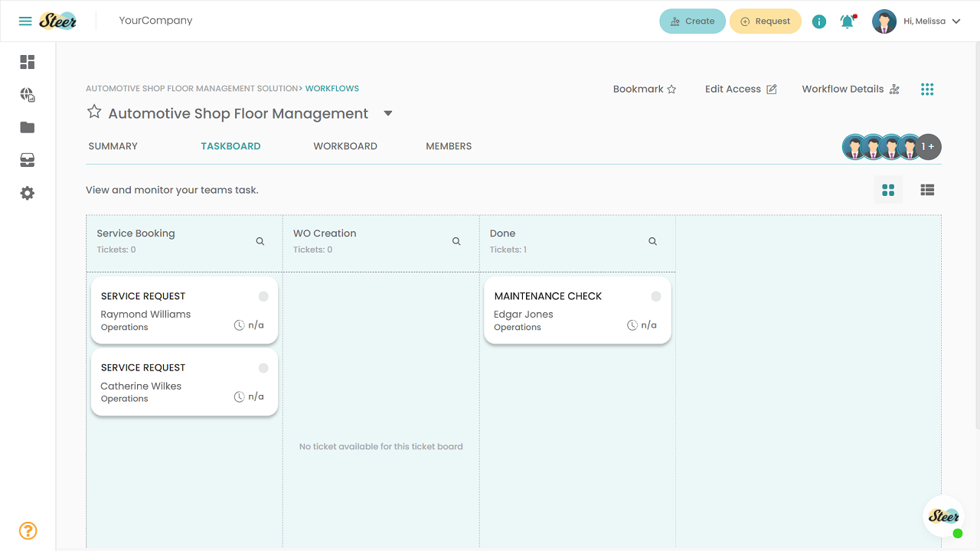The width and height of the screenshot is (980, 551).
Task: Open the dashboard icon in left sidebar
Action: pos(28,62)
